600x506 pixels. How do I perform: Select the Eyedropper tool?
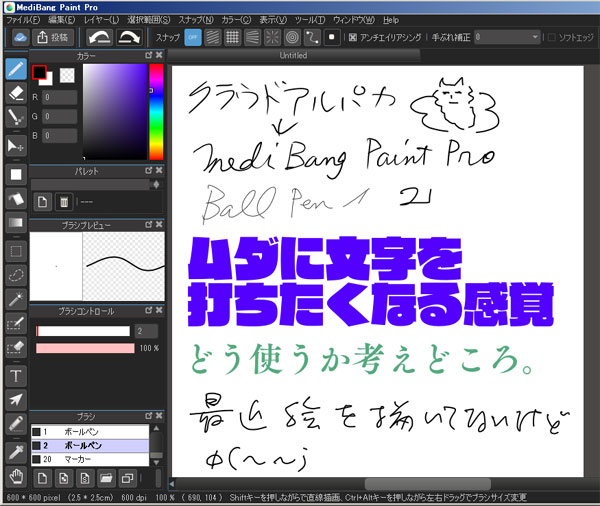(x=16, y=452)
